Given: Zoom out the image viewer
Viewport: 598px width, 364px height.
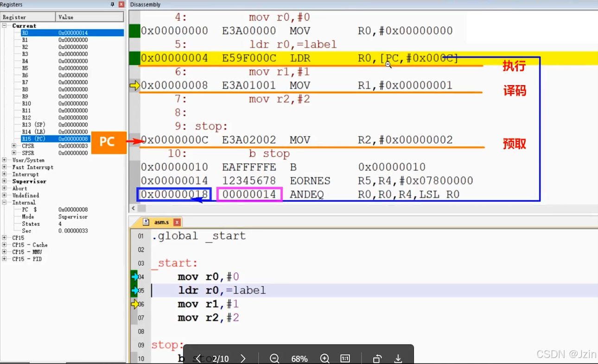Looking at the screenshot, I should (x=274, y=358).
